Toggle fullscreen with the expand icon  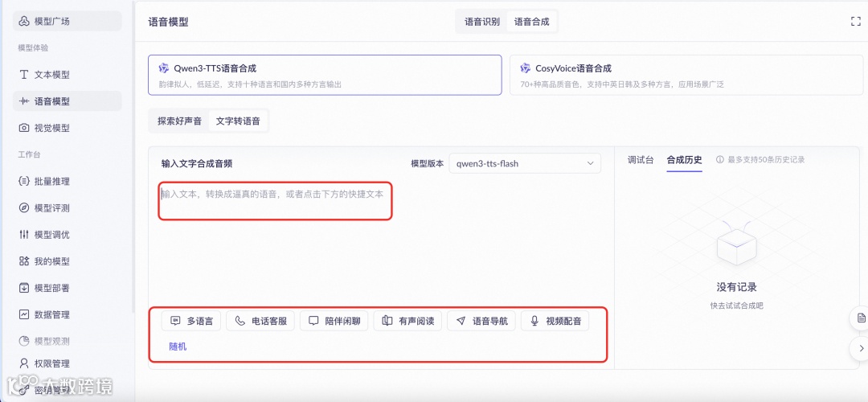coord(855,22)
